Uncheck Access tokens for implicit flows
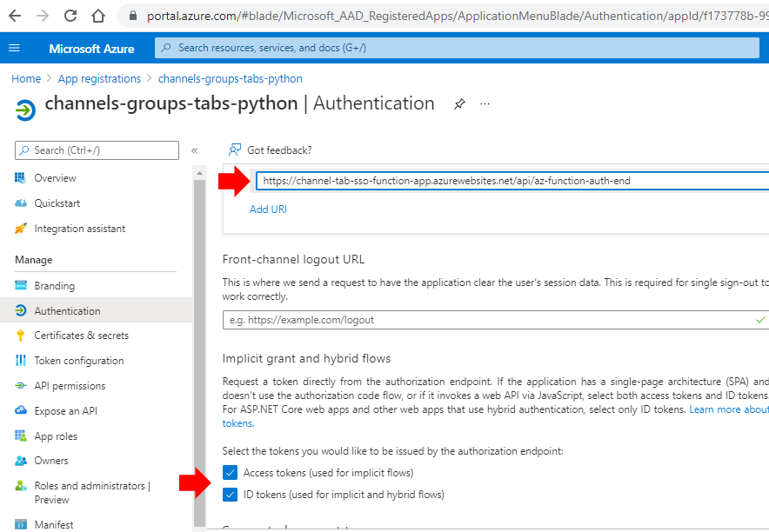 pyautogui.click(x=230, y=473)
